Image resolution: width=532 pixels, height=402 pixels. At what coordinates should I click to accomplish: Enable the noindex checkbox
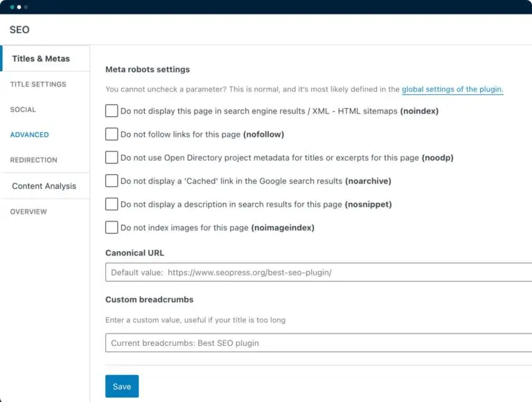(112, 111)
